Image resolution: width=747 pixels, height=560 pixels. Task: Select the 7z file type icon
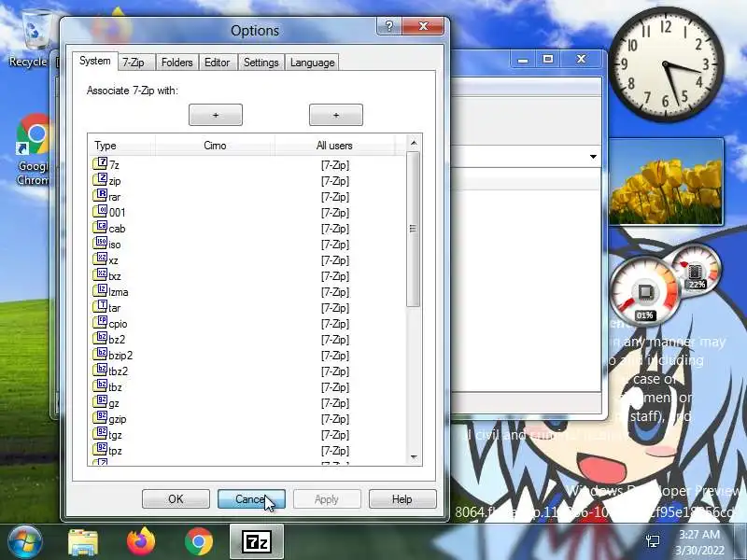pos(100,164)
